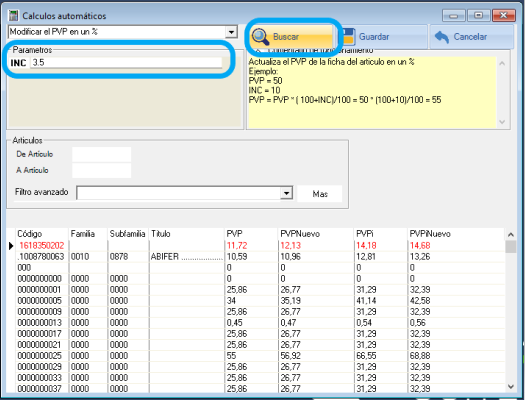525x400 pixels.
Task: Click the floppy disk icon in Guardar
Action: coord(348,36)
